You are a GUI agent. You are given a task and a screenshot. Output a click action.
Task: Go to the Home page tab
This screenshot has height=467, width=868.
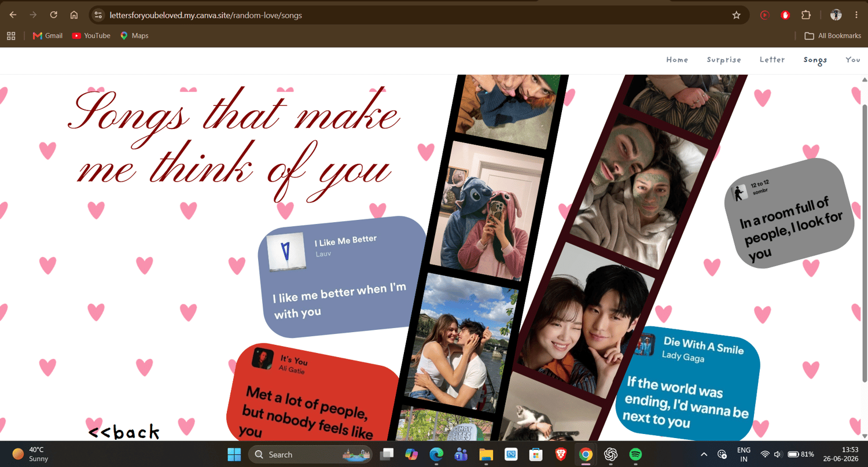pos(677,60)
